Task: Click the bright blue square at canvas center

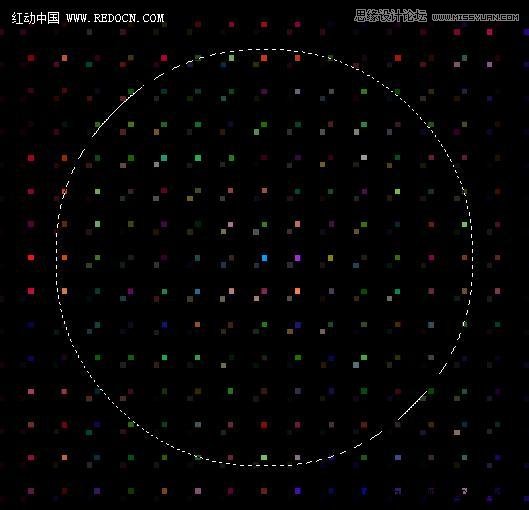Action: (264, 258)
